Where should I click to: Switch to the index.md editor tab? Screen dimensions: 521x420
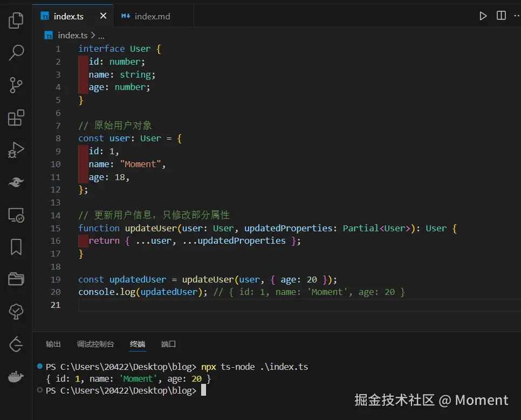click(x=154, y=16)
